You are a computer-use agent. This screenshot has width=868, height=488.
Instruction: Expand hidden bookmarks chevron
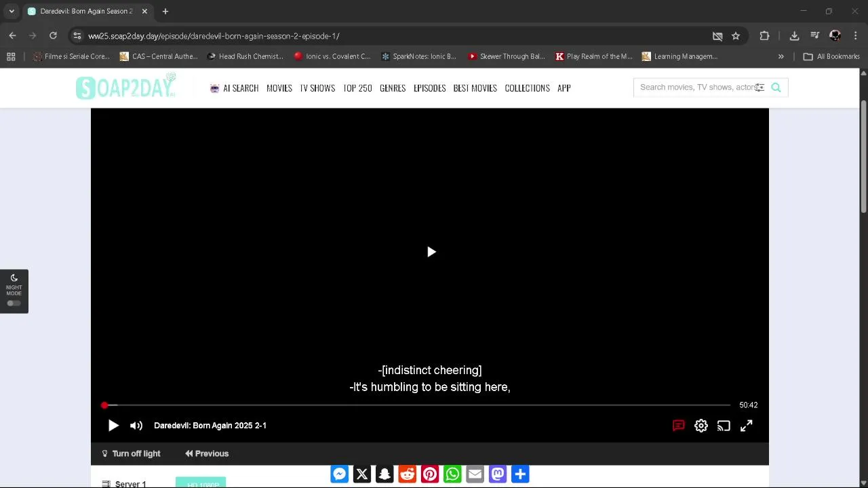tap(781, 56)
